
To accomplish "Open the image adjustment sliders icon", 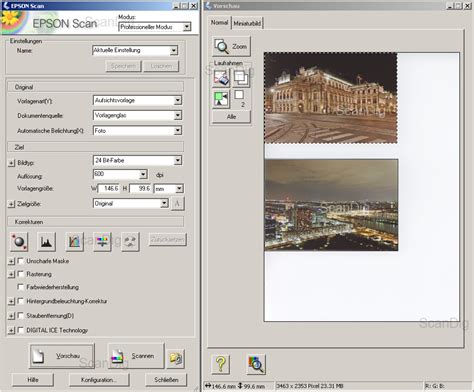I will tap(102, 241).
